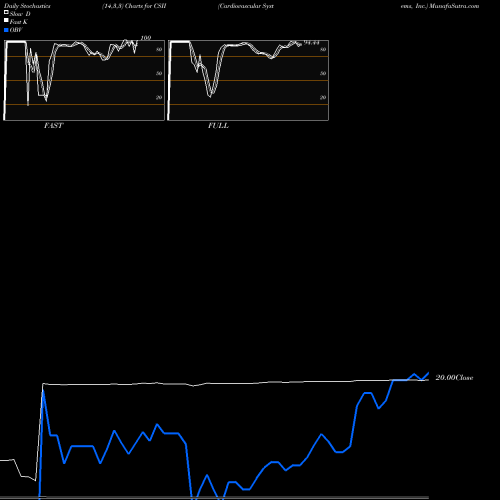Click the '(Cardiovascular Syst' title text
Screen dimensions: 500x500
point(246,6)
